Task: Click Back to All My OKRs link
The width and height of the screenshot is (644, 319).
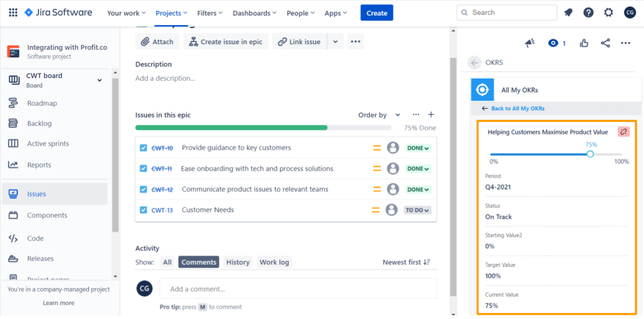Action: tap(518, 108)
